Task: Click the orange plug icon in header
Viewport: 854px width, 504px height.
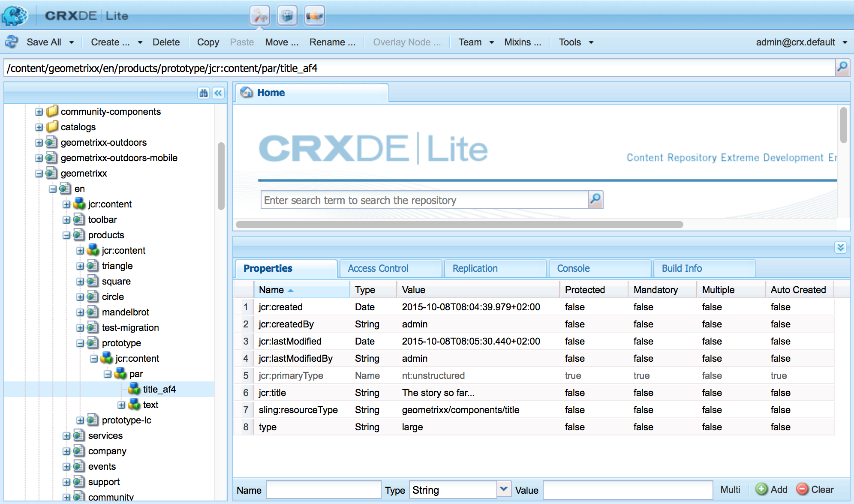Action: tap(314, 16)
